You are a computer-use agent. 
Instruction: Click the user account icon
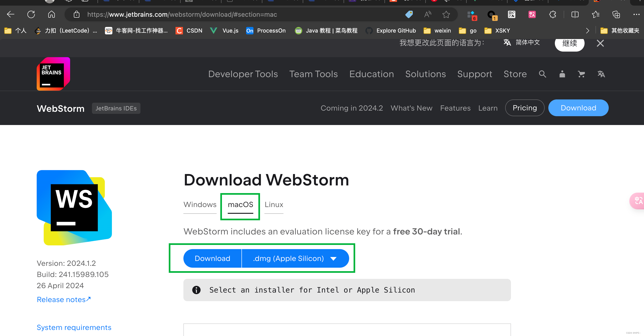coord(561,74)
